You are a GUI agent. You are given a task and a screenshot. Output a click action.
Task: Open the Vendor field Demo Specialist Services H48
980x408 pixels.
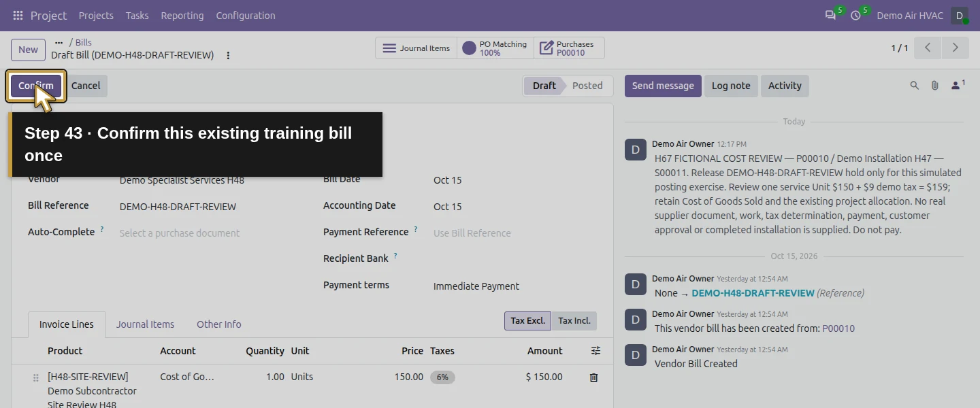[x=213, y=180]
